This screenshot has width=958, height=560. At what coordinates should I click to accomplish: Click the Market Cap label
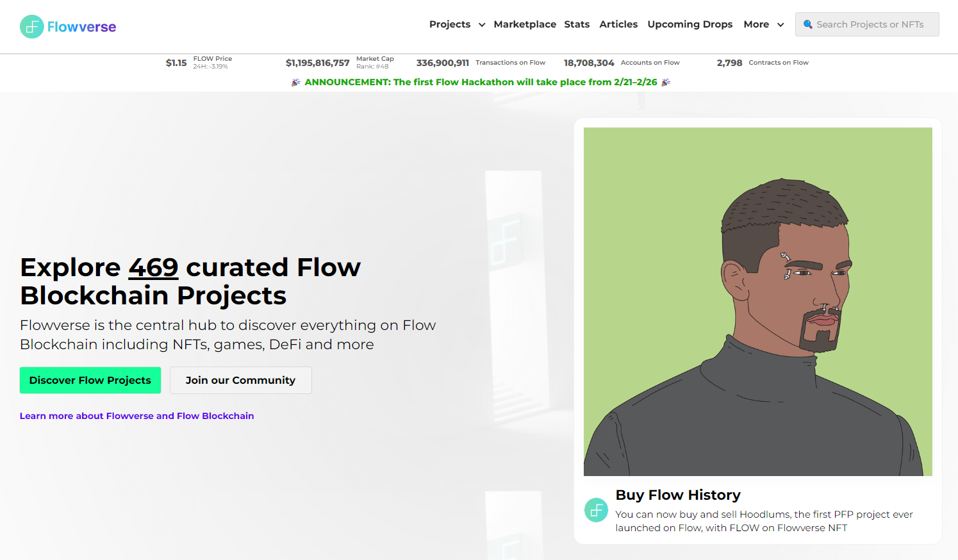tap(375, 59)
